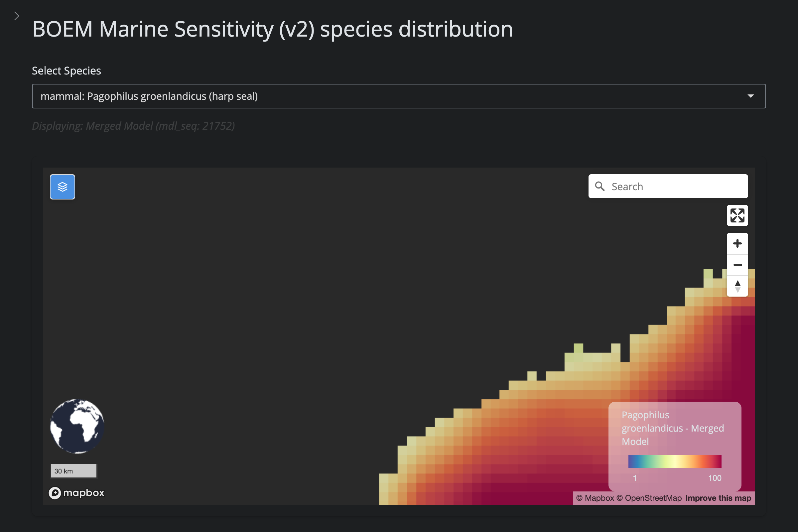Image resolution: width=798 pixels, height=532 pixels.
Task: Expand the collapsed sidebar chevron
Action: (x=16, y=16)
